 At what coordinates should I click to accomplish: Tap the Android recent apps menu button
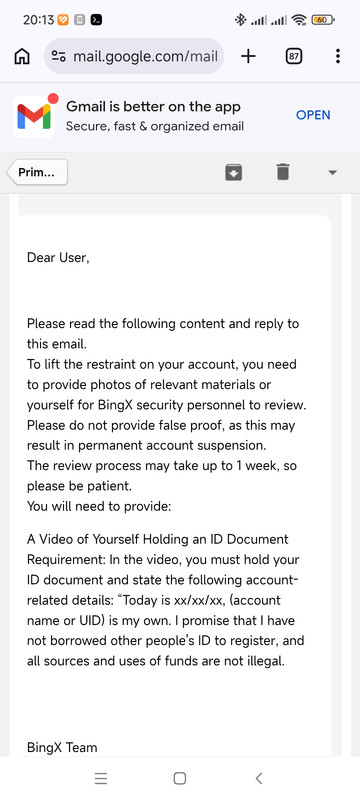pyautogui.click(x=101, y=778)
